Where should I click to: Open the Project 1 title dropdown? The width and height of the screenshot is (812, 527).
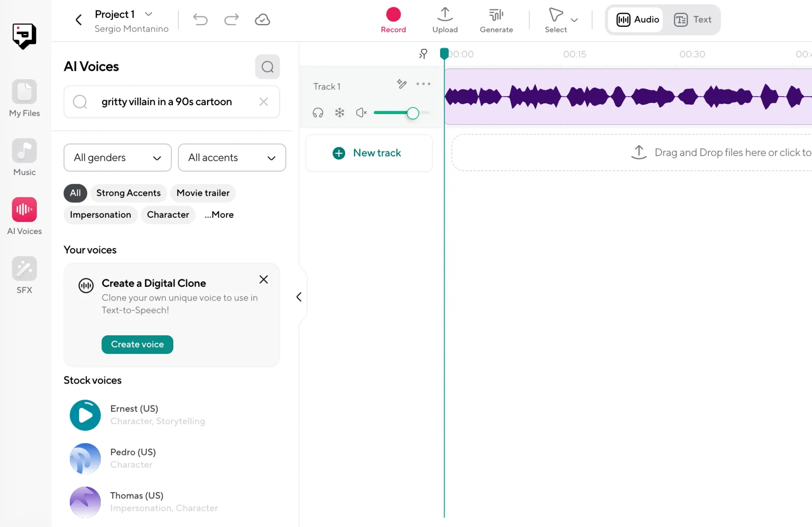(148, 14)
